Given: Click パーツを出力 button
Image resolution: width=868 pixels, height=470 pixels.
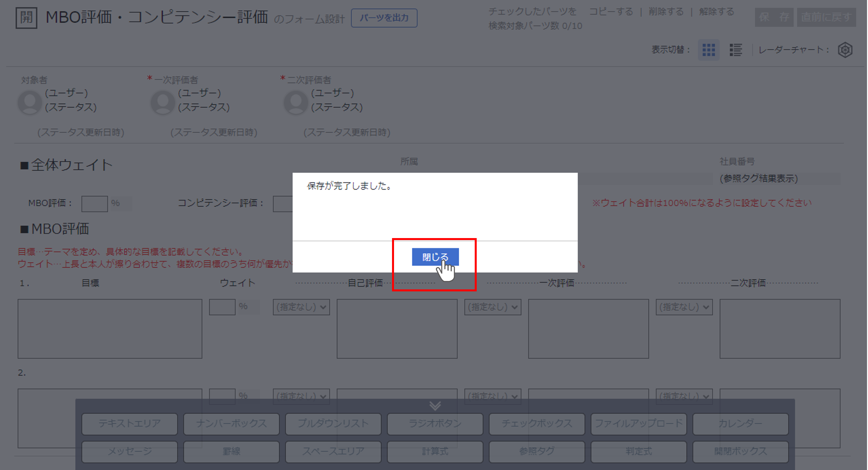Looking at the screenshot, I should [x=384, y=18].
